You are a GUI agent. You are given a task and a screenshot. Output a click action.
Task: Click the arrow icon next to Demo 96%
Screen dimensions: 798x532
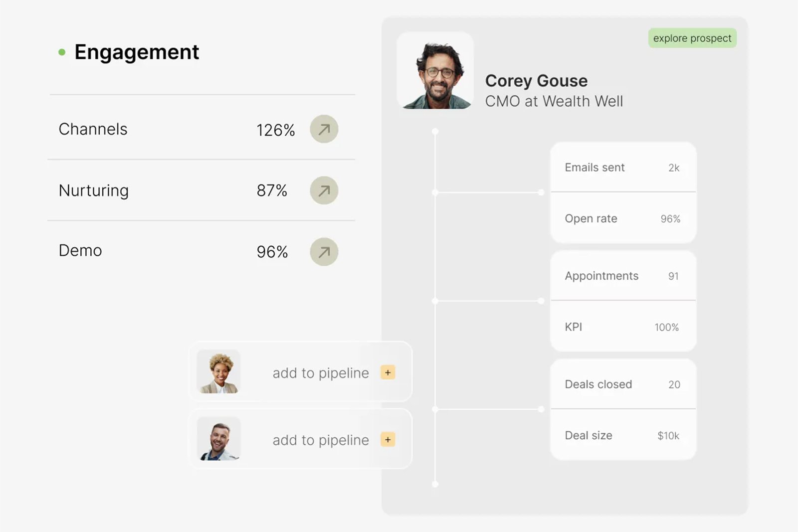click(324, 252)
